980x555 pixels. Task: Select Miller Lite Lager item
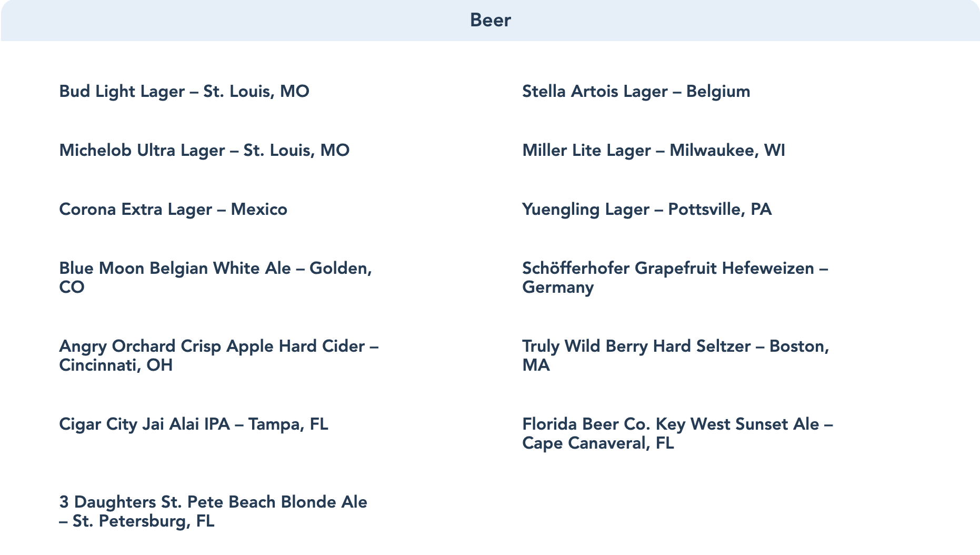pos(653,151)
